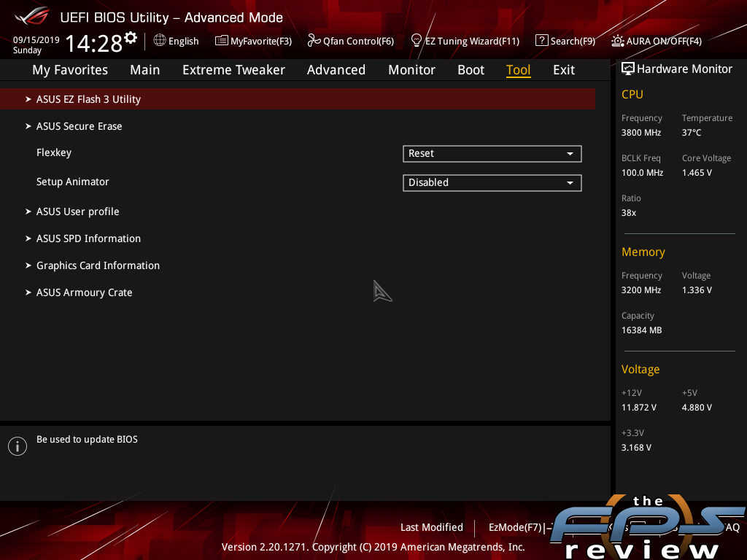
Task: Click CPU temperature value 37°C
Action: pos(692,133)
